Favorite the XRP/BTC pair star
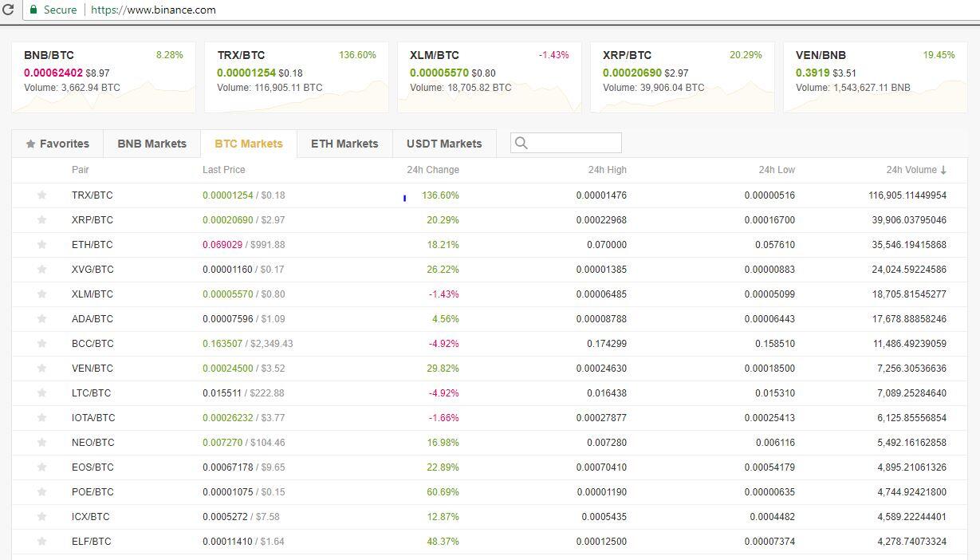This screenshot has width=980, height=560. (x=41, y=219)
